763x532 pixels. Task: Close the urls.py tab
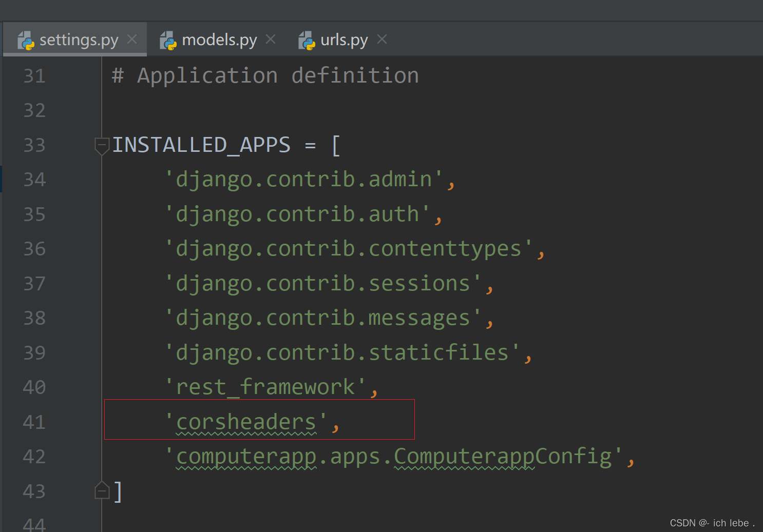381,39
